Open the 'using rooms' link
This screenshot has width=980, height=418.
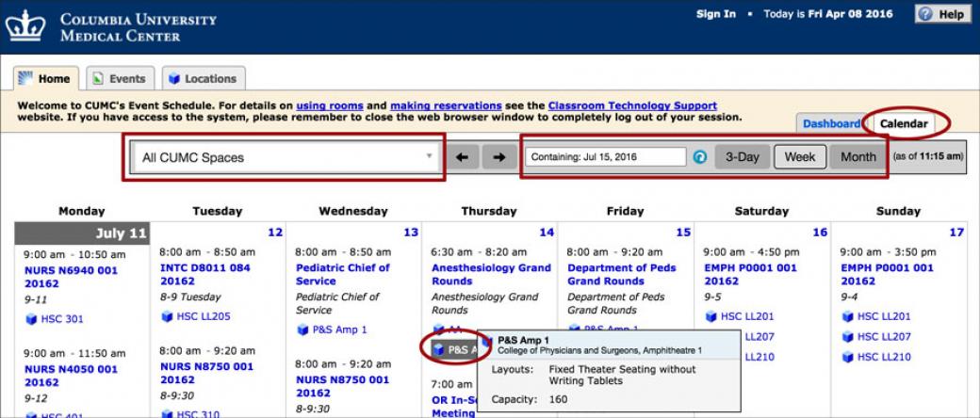click(x=330, y=105)
